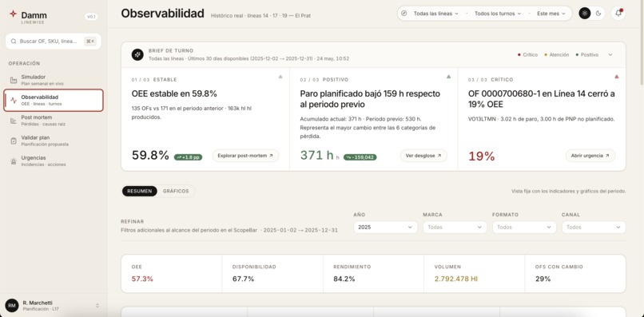Click the Damm star logo icon
Screen dimensions: 644x317
[x=13, y=14]
